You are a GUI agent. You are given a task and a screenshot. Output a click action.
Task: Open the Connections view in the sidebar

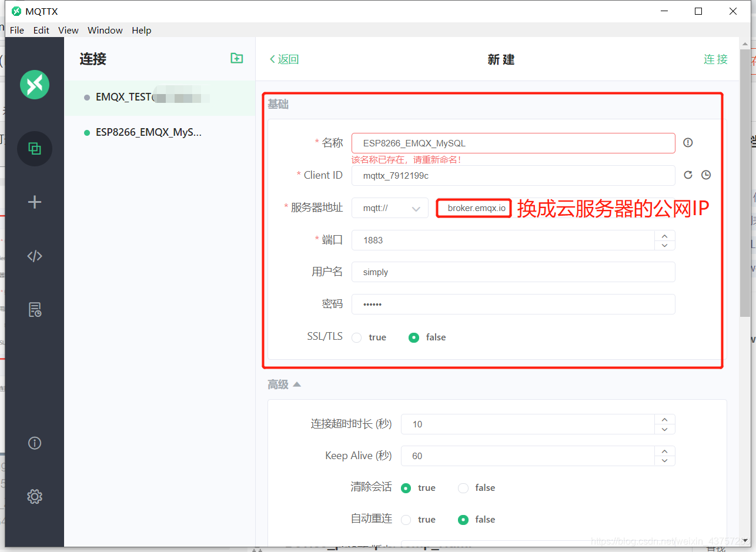tap(35, 149)
